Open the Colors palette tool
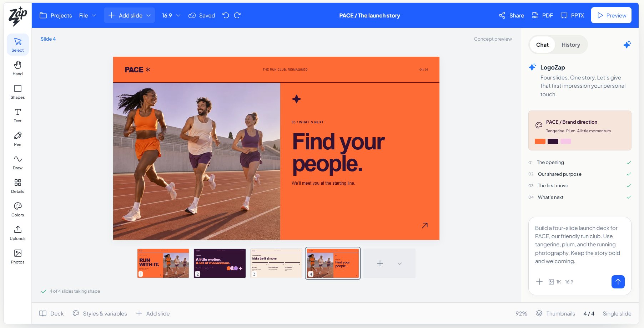 click(17, 209)
